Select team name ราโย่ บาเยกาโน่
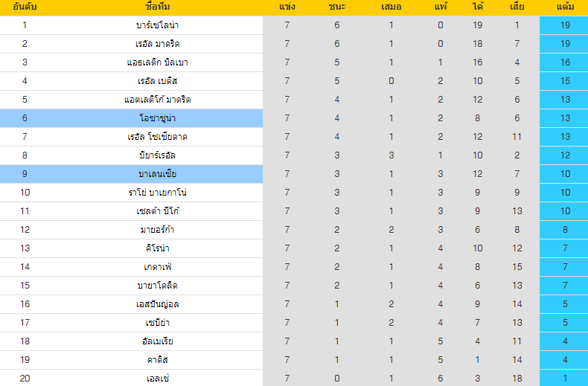This screenshot has width=588, height=386. click(158, 192)
